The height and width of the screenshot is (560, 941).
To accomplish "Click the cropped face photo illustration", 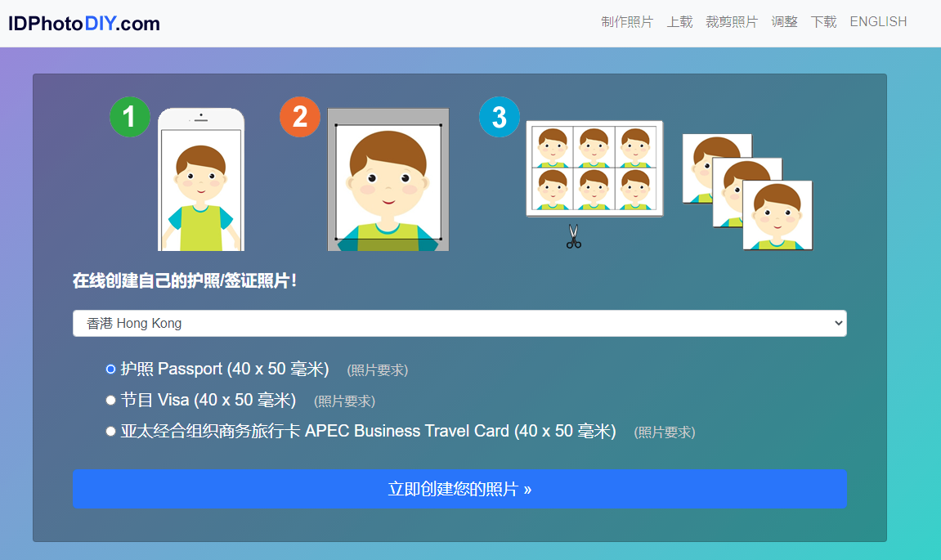I will click(x=388, y=180).
